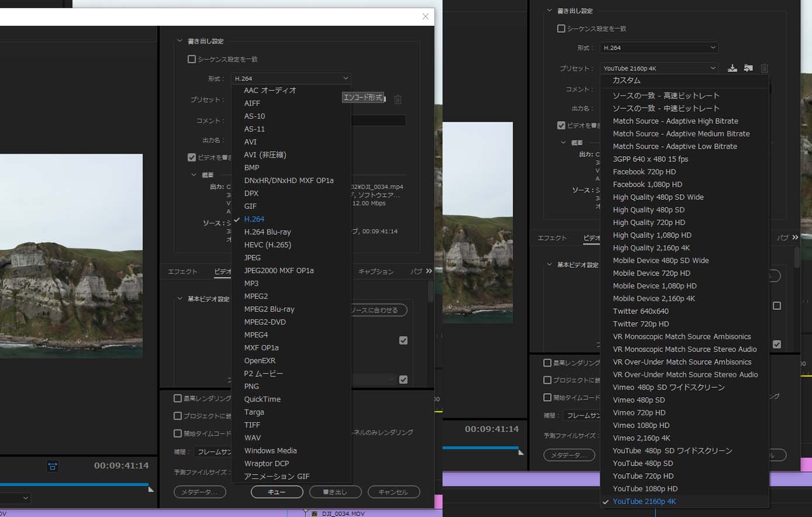Collapse the 概要 section in right window

pos(564,143)
